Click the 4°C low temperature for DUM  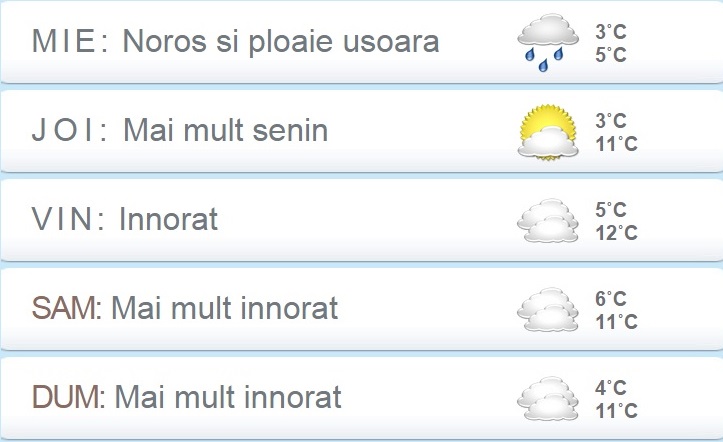(610, 388)
